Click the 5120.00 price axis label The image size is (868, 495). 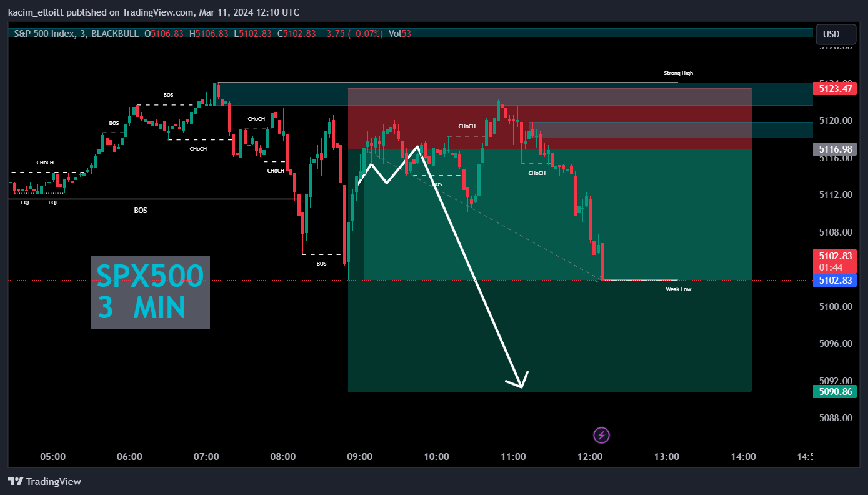point(835,121)
